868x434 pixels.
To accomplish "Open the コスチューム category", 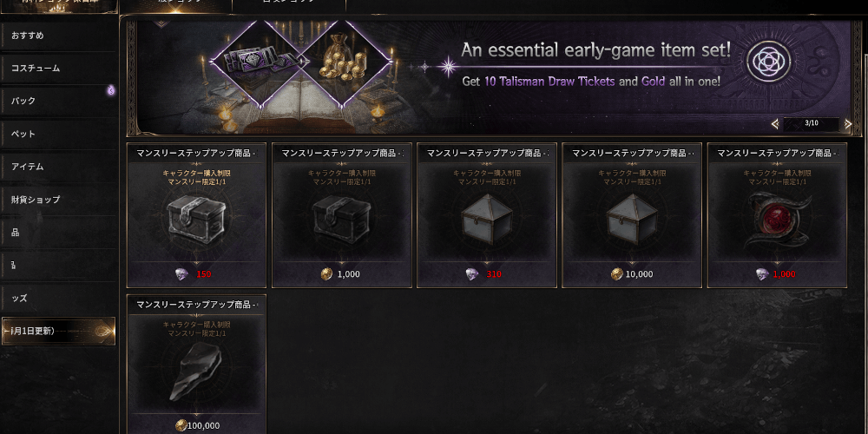I will pyautogui.click(x=57, y=68).
